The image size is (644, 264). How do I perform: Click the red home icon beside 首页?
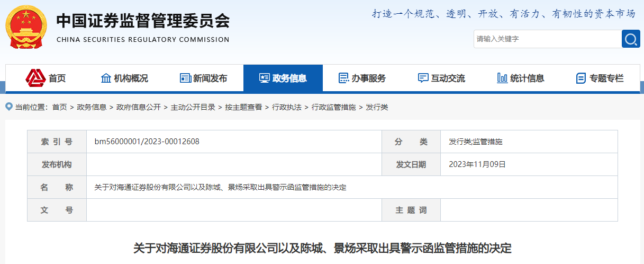(x=35, y=78)
